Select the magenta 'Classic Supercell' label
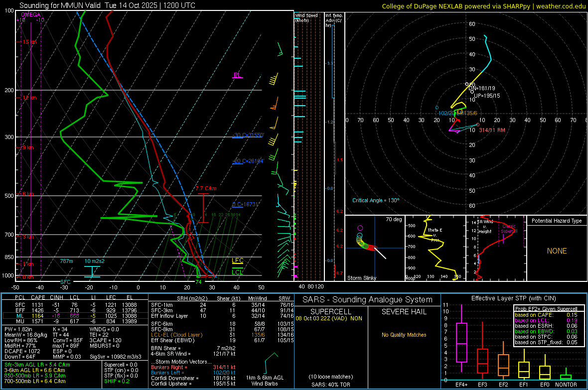This screenshot has width=588, height=390. pyautogui.click(x=509, y=229)
